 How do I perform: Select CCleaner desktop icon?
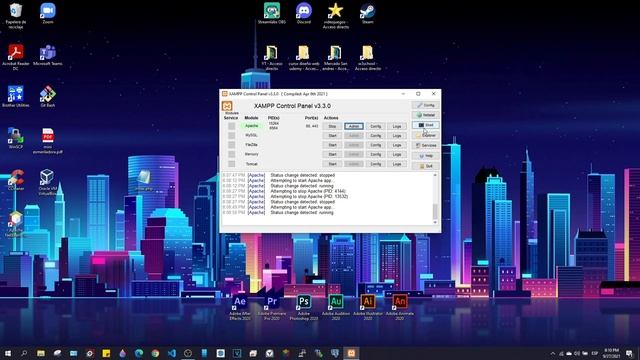[x=16, y=180]
